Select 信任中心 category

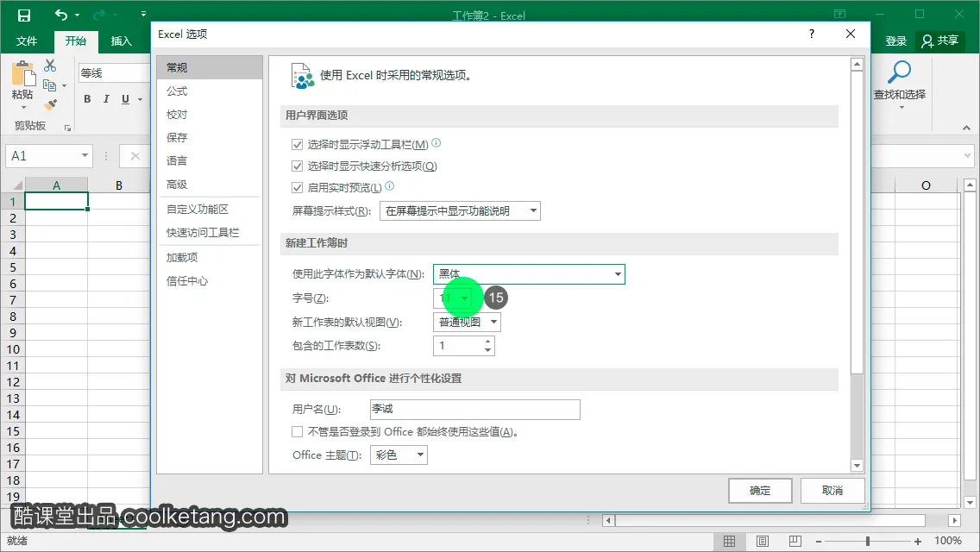[x=210, y=281]
